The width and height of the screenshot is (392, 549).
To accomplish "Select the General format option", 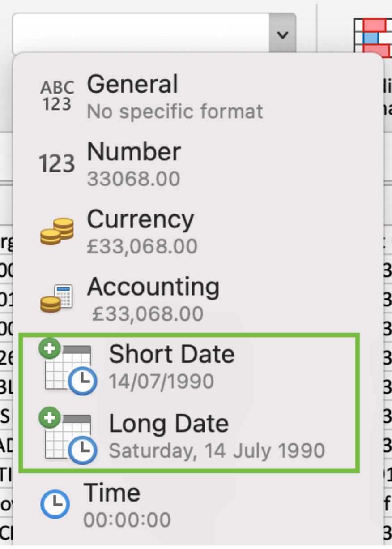I will (132, 84).
